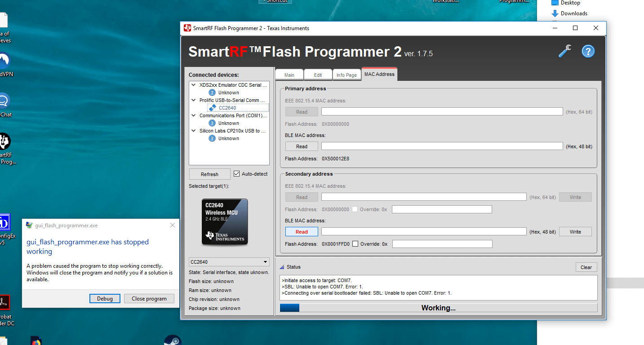The height and width of the screenshot is (345, 644).
Task: Click the CC2640 Wireless MCU chip image
Action: click(x=225, y=222)
